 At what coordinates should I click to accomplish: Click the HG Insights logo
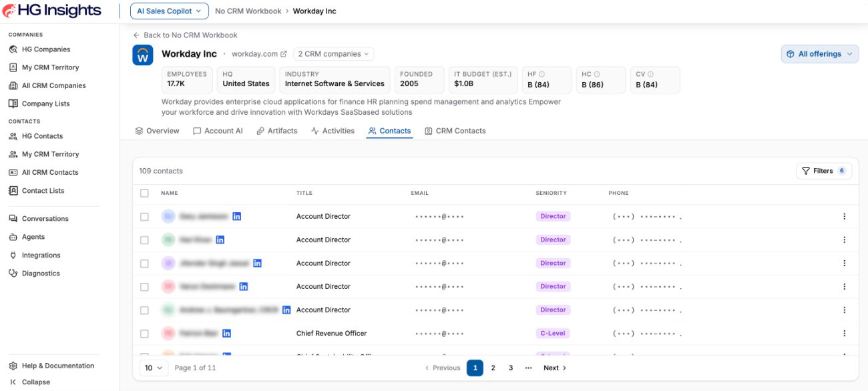[52, 11]
